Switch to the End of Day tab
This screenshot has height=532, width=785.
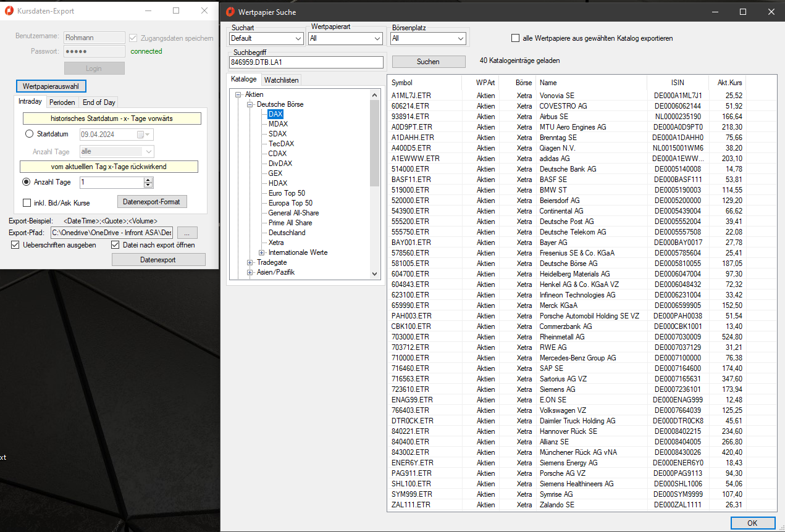99,102
